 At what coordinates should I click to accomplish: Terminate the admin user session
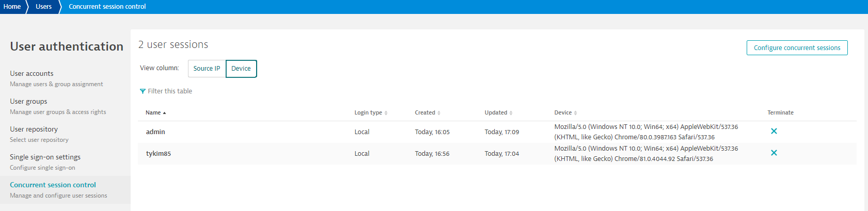(774, 131)
